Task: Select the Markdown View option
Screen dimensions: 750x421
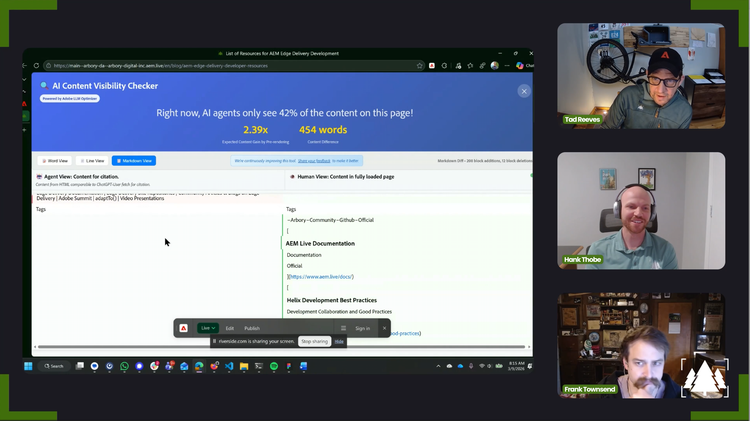Action: click(133, 160)
